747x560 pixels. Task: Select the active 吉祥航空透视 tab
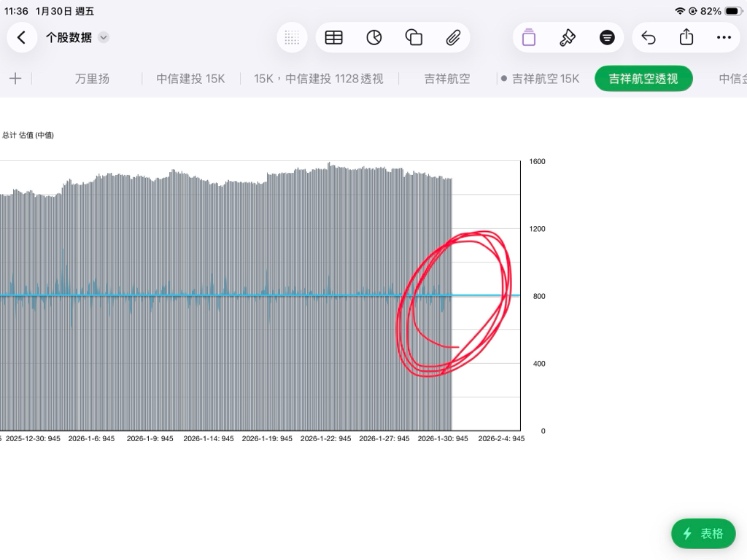coord(643,79)
